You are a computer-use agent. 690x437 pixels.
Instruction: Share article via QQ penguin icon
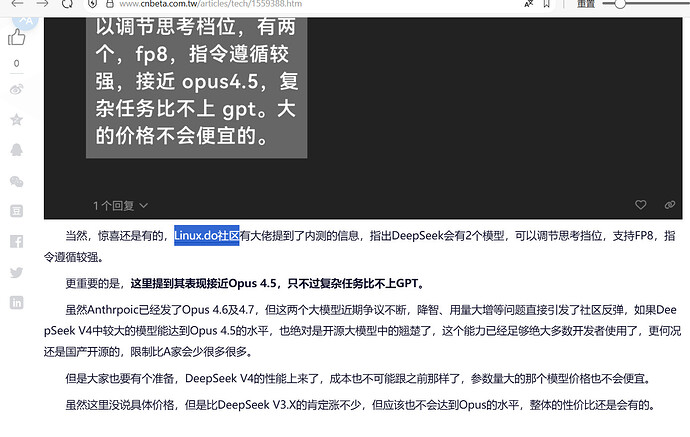click(x=17, y=150)
